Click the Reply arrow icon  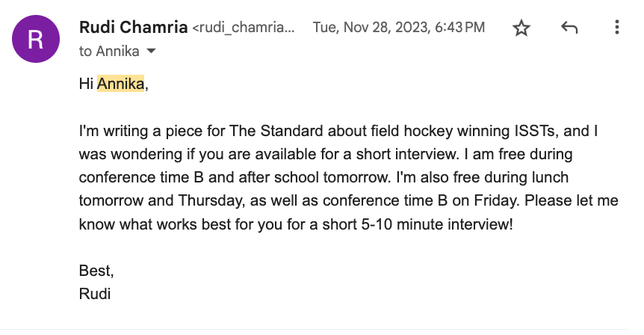coord(569,28)
